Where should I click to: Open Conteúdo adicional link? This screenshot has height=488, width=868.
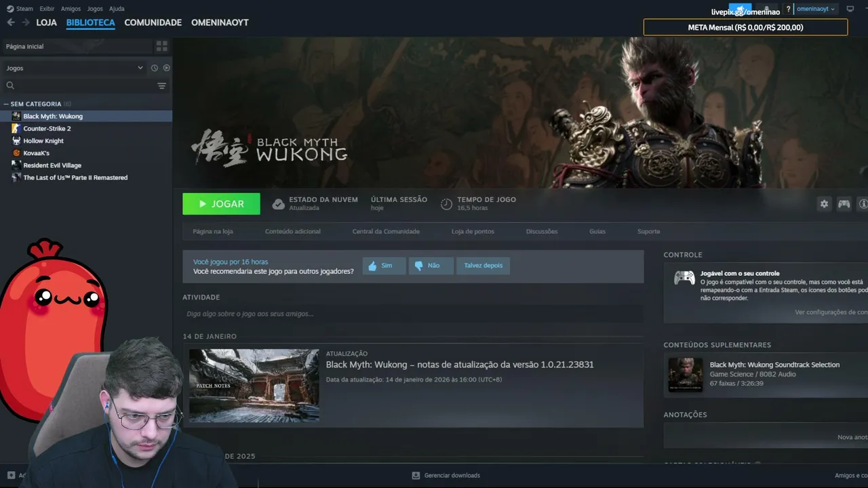293,231
